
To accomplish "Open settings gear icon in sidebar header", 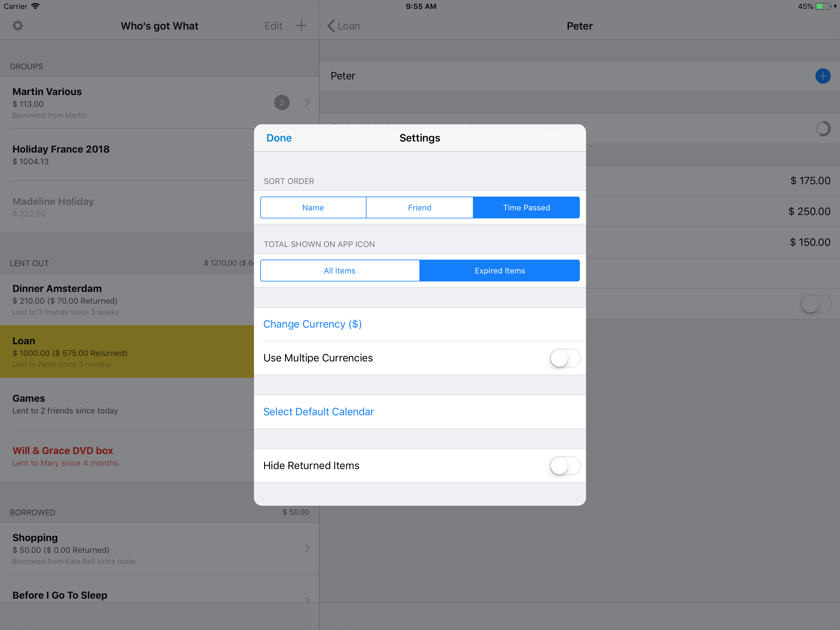I will 18,26.
